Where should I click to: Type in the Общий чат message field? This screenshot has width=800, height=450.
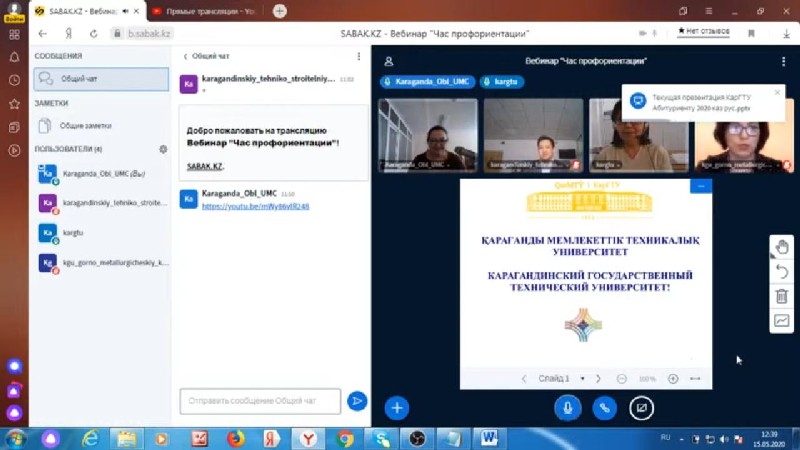click(260, 401)
